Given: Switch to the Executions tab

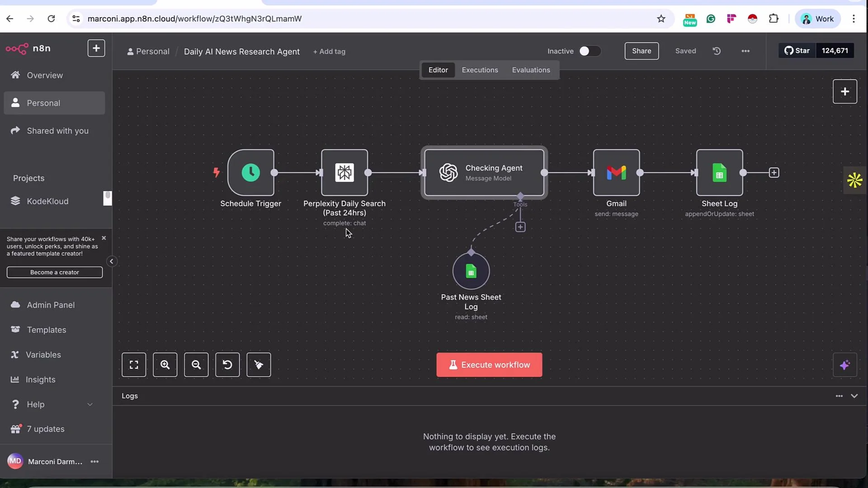Looking at the screenshot, I should pyautogui.click(x=480, y=70).
